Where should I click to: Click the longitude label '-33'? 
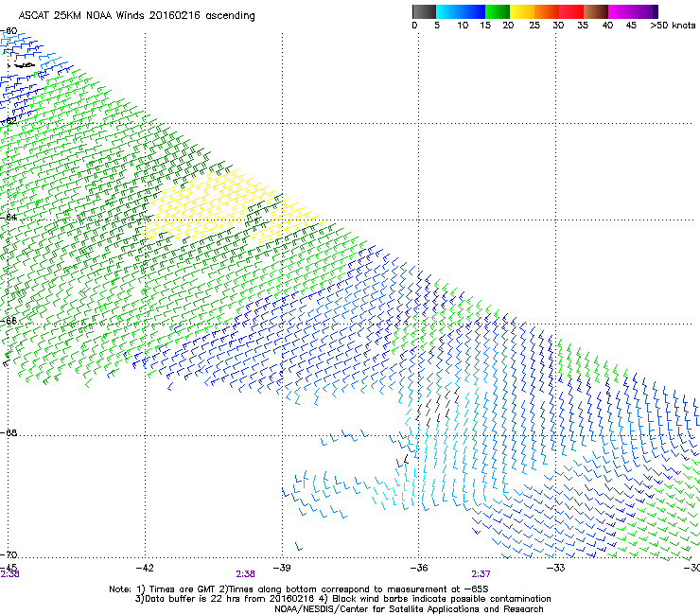(556, 568)
